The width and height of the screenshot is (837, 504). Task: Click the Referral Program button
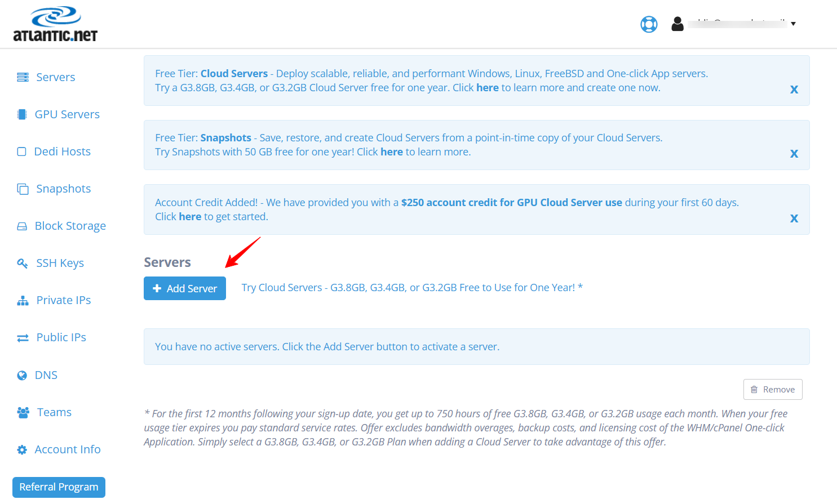[59, 487]
